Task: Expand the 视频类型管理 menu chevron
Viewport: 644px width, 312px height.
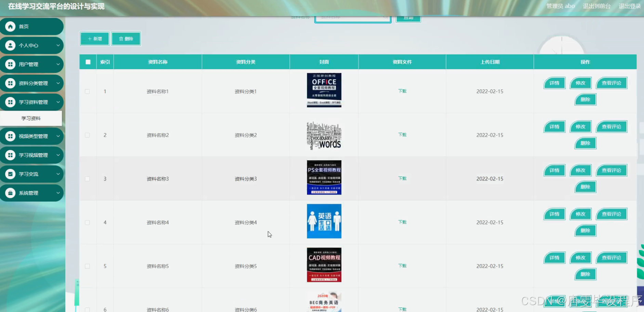Action: 58,136
